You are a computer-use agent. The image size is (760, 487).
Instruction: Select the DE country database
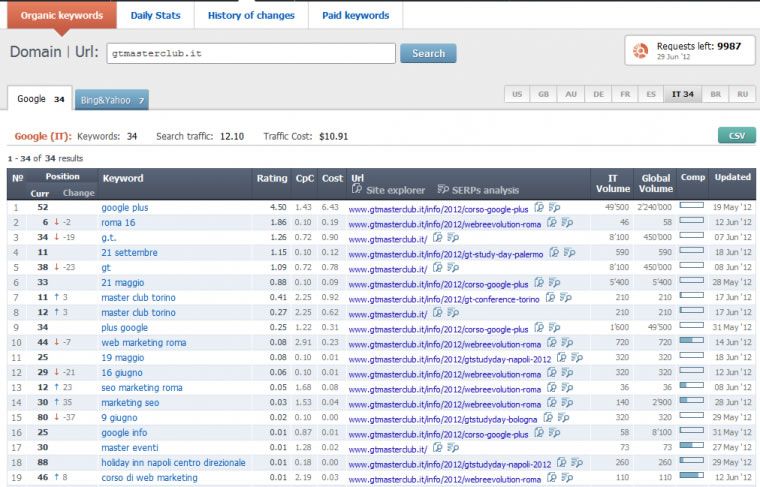tap(598, 94)
